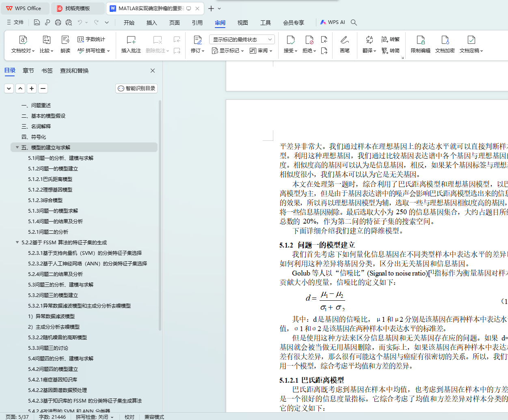Click the next change icon

(324, 51)
